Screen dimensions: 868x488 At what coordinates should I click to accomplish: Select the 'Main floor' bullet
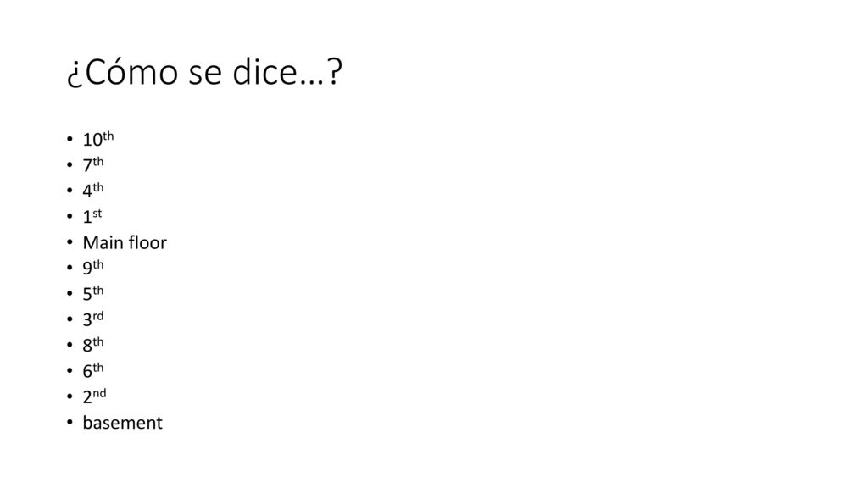[x=125, y=242]
